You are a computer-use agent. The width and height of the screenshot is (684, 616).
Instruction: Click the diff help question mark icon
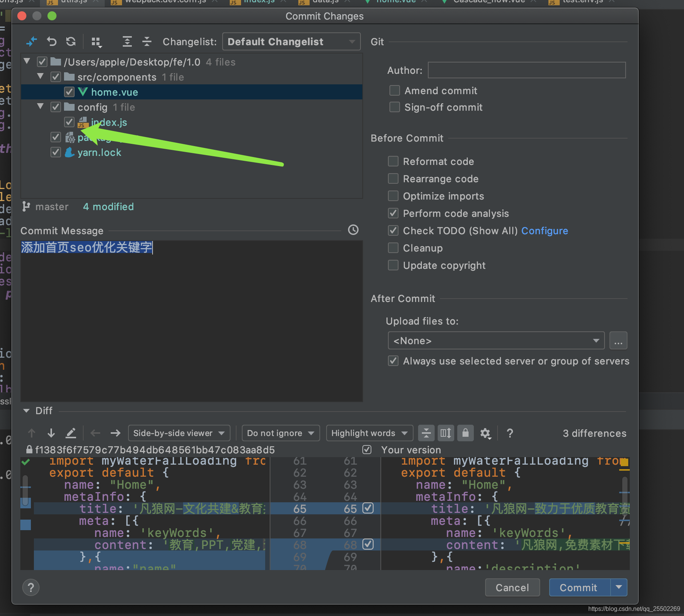pyautogui.click(x=510, y=433)
